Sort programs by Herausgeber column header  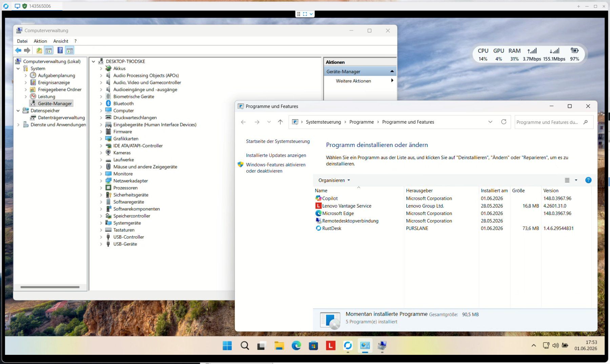[x=441, y=191]
